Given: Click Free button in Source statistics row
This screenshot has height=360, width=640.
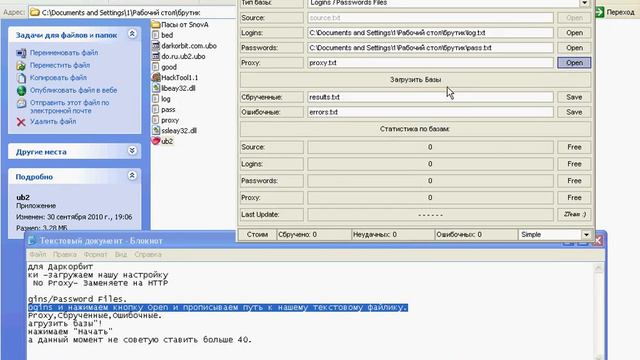Looking at the screenshot, I should pyautogui.click(x=574, y=147).
